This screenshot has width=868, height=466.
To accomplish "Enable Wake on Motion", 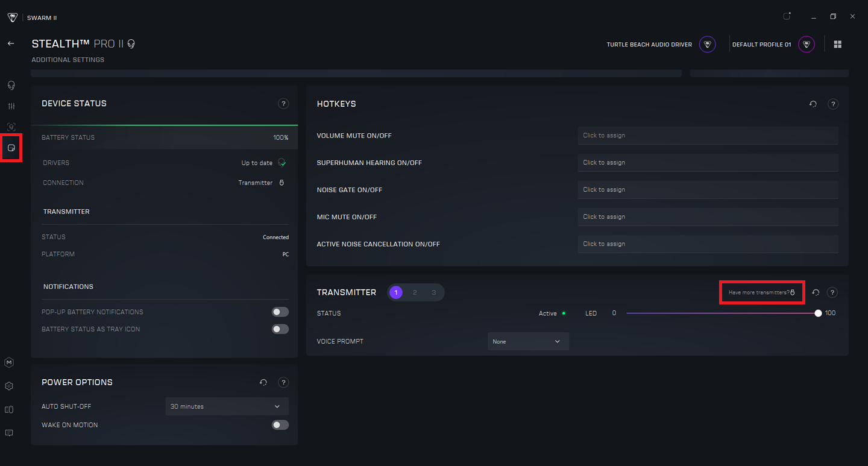I will [x=280, y=425].
